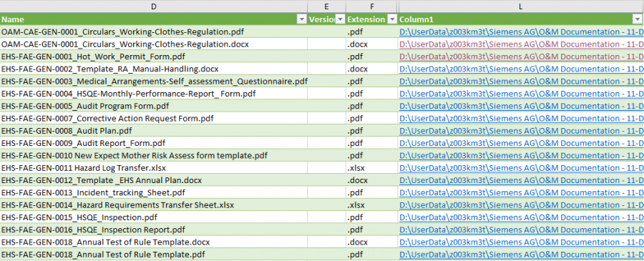Open link for Hot_Work_Permit_Form.pdf row
The image size is (644, 261).
(x=521, y=56)
